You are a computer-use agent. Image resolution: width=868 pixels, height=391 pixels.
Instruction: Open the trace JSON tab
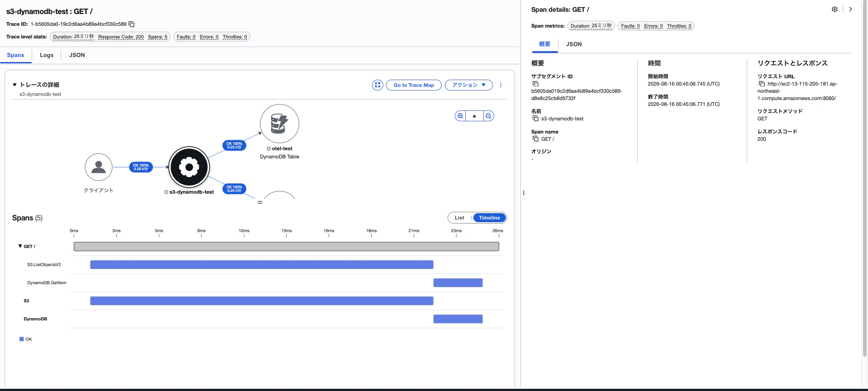pos(77,55)
